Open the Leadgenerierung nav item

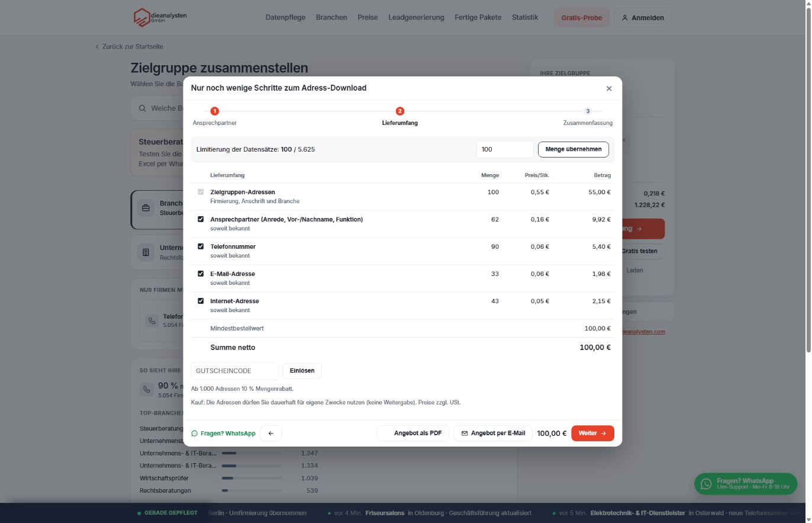pyautogui.click(x=416, y=17)
